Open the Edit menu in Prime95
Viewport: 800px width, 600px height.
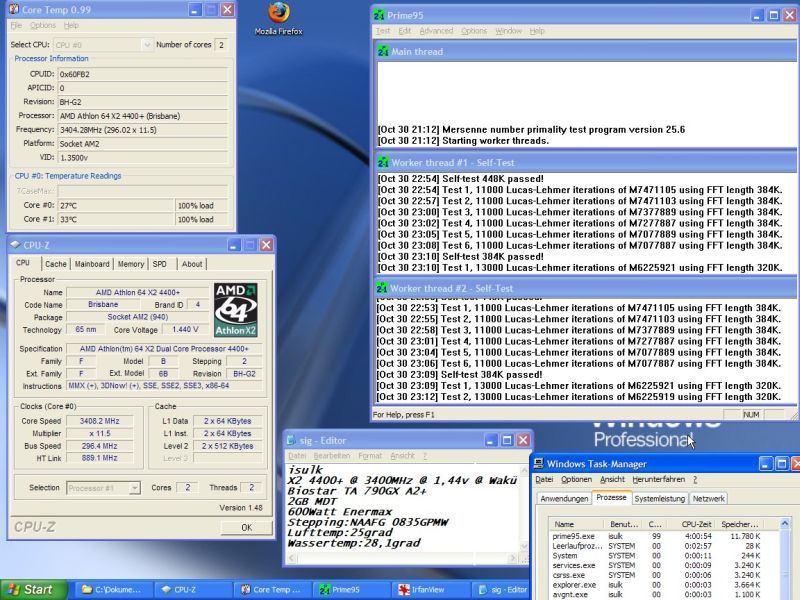coord(405,31)
